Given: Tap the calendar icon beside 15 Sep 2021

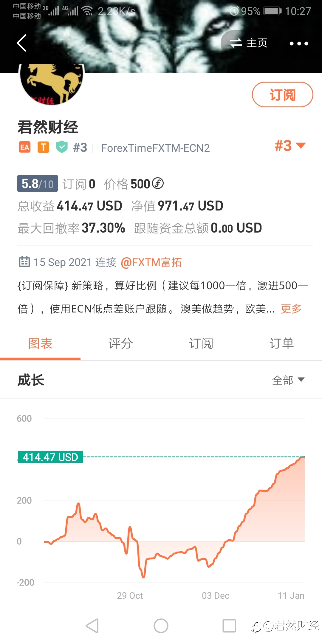Looking at the screenshot, I should [x=24, y=262].
